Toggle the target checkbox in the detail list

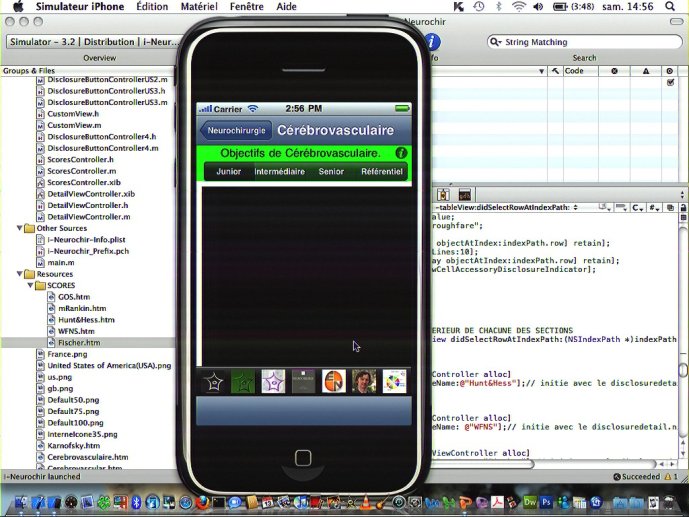pos(670,82)
